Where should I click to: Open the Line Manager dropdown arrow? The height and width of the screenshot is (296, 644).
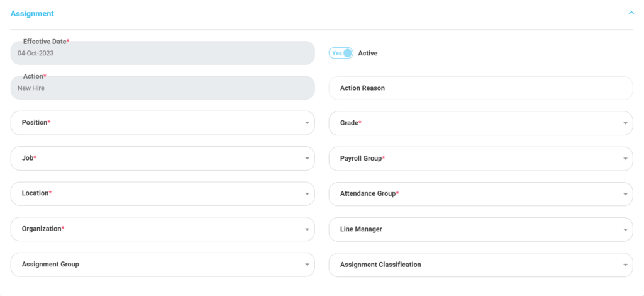pos(625,229)
